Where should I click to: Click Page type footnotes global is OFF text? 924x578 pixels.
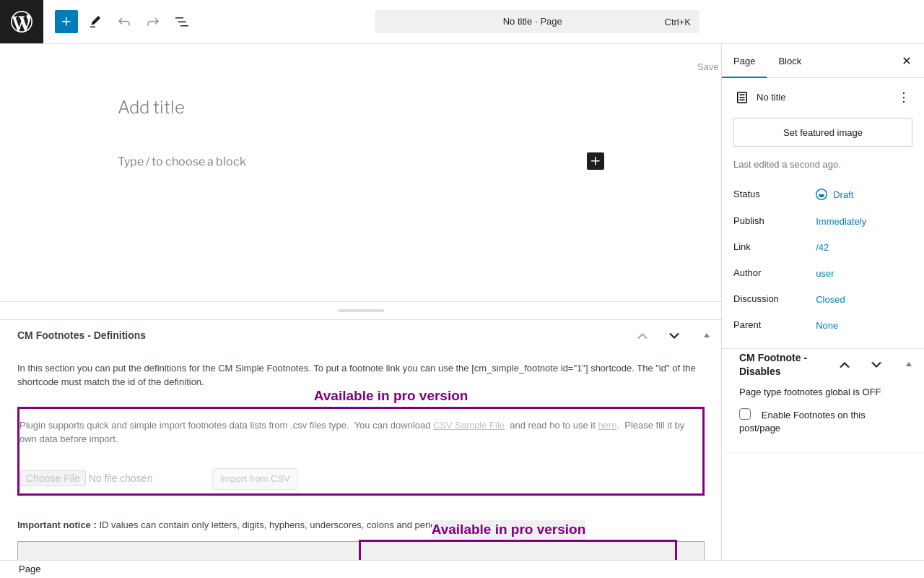click(x=810, y=392)
